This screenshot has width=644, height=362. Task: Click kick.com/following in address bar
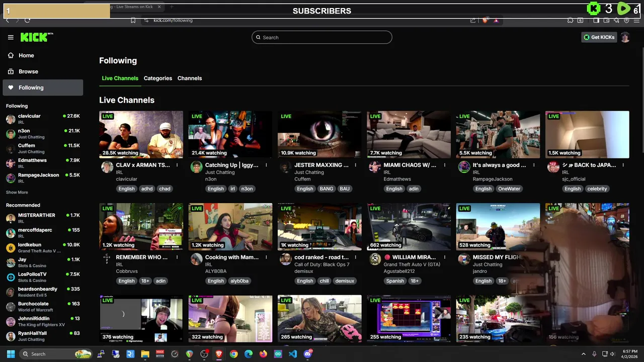[173, 20]
